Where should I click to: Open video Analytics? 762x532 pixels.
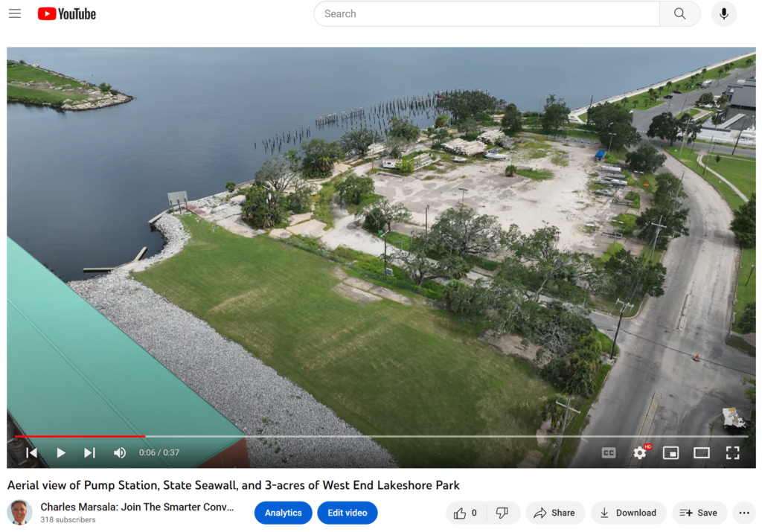284,513
